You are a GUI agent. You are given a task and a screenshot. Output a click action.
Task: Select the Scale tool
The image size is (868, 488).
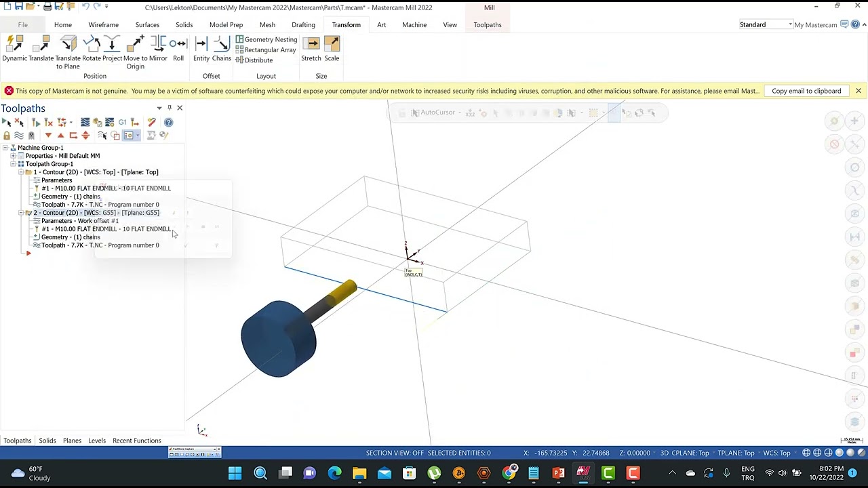[332, 49]
